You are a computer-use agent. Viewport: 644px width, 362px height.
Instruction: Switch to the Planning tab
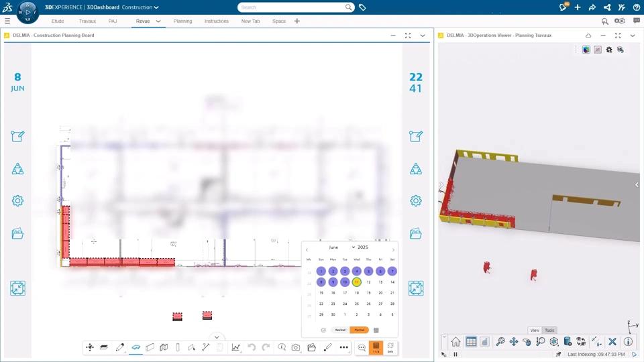pyautogui.click(x=182, y=21)
